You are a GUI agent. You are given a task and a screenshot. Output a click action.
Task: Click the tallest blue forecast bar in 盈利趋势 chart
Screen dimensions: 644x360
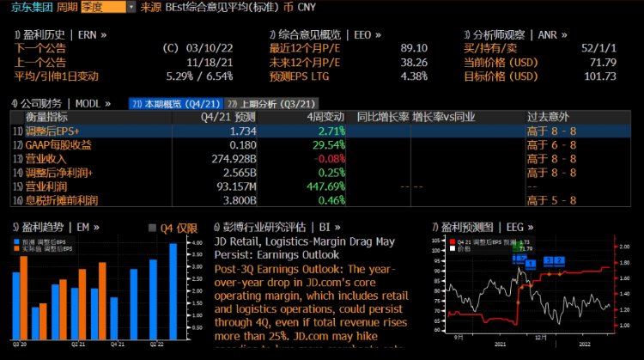tap(173, 291)
